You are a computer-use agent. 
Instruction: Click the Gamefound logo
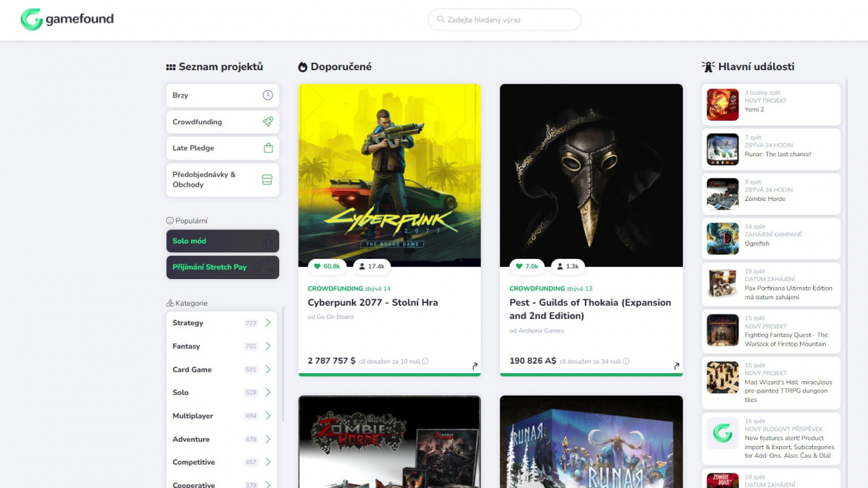pyautogui.click(x=67, y=20)
